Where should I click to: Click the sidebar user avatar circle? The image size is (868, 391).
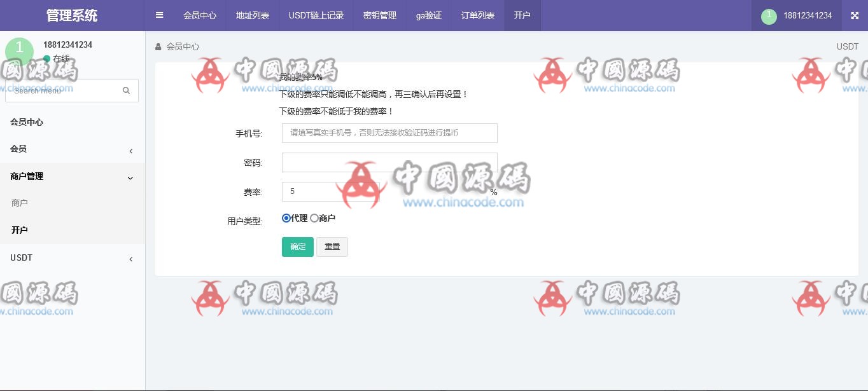(19, 51)
